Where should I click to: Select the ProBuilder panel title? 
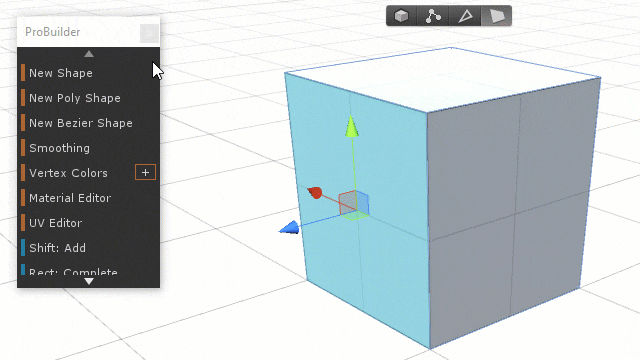point(53,32)
